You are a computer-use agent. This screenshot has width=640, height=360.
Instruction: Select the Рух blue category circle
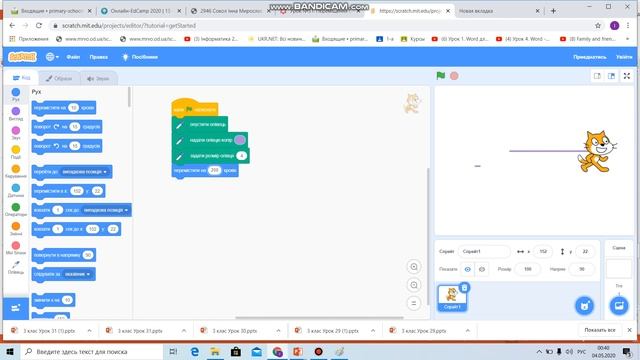(x=16, y=92)
